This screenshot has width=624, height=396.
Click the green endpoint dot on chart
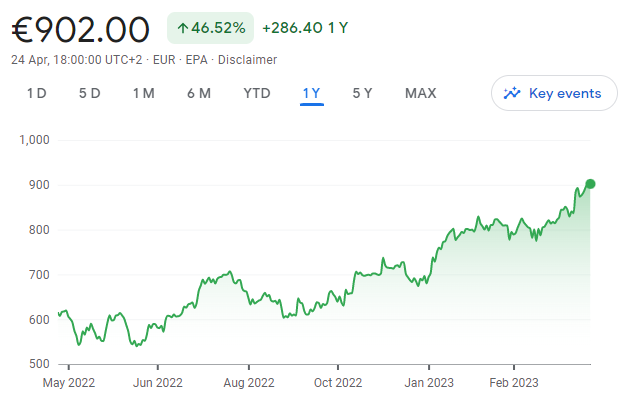coord(590,184)
